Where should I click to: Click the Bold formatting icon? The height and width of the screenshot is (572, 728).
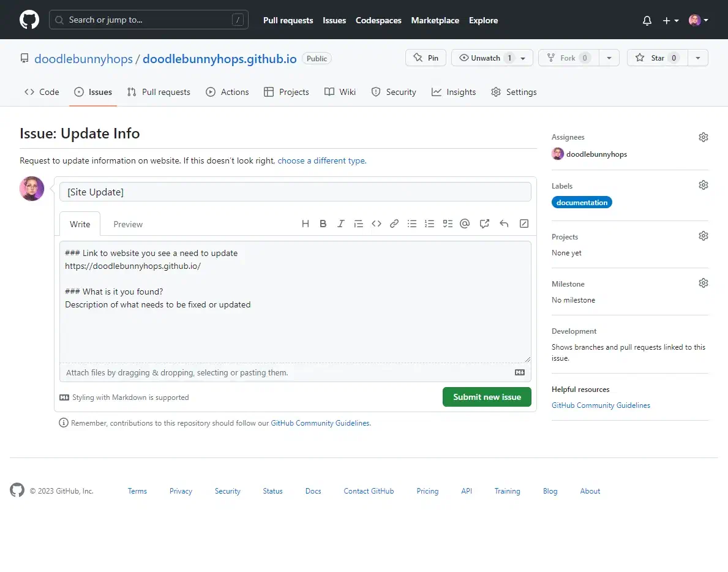tap(323, 224)
